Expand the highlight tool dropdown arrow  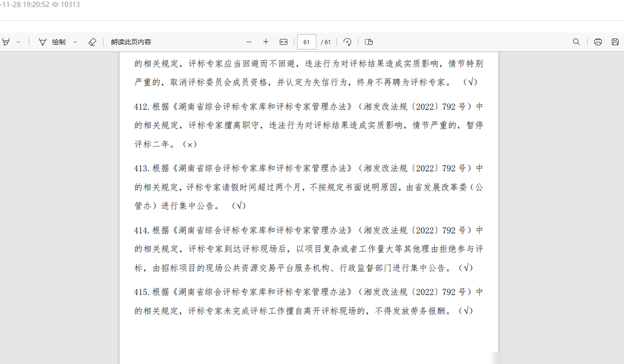tap(18, 42)
